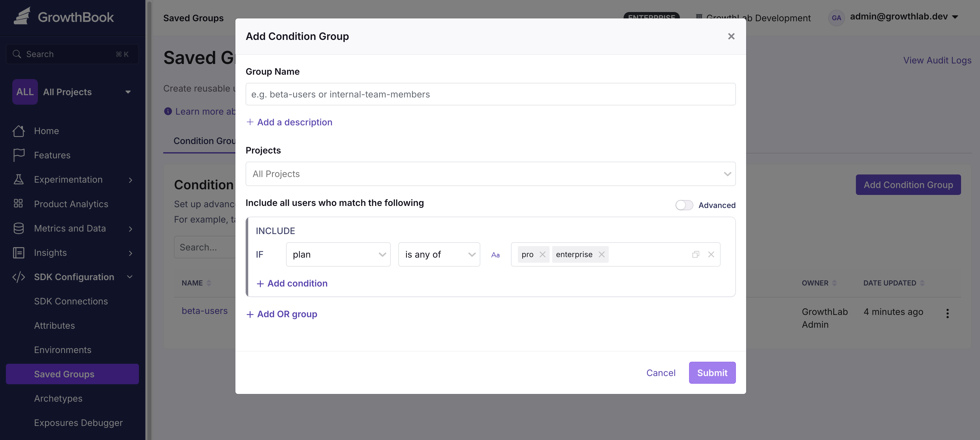Image resolution: width=980 pixels, height=440 pixels.
Task: Select the Features flag icon
Action: pos(19,155)
